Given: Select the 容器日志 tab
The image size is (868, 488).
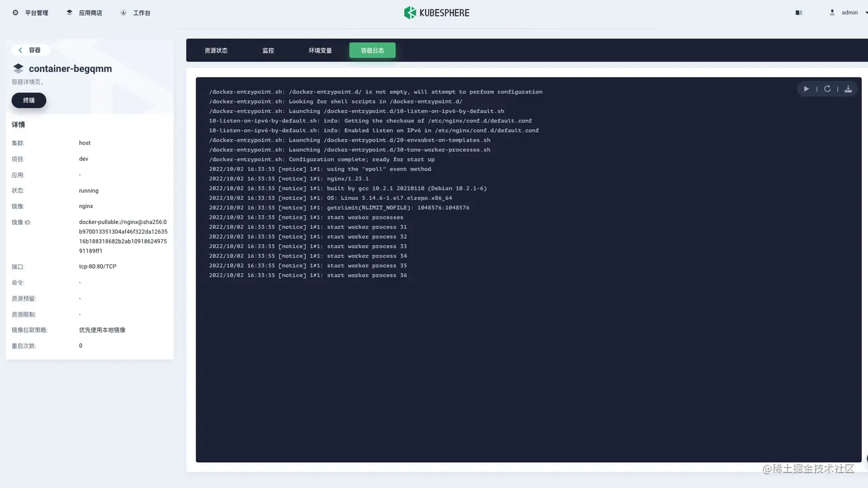Looking at the screenshot, I should pyautogui.click(x=372, y=51).
